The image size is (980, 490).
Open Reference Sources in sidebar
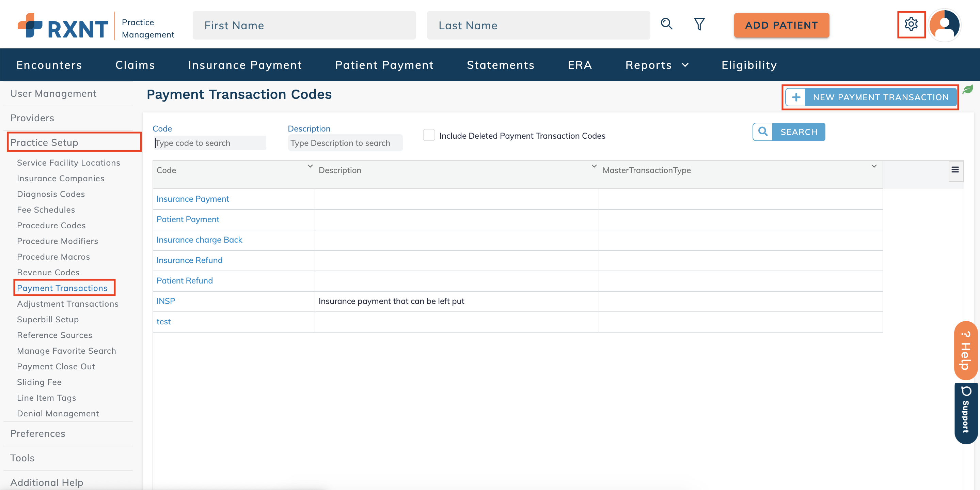click(x=54, y=335)
